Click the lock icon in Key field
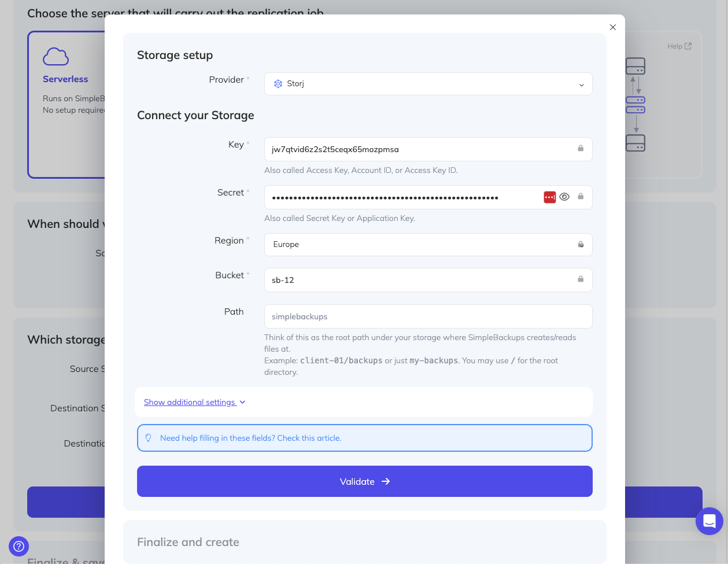The image size is (728, 564). point(581,149)
